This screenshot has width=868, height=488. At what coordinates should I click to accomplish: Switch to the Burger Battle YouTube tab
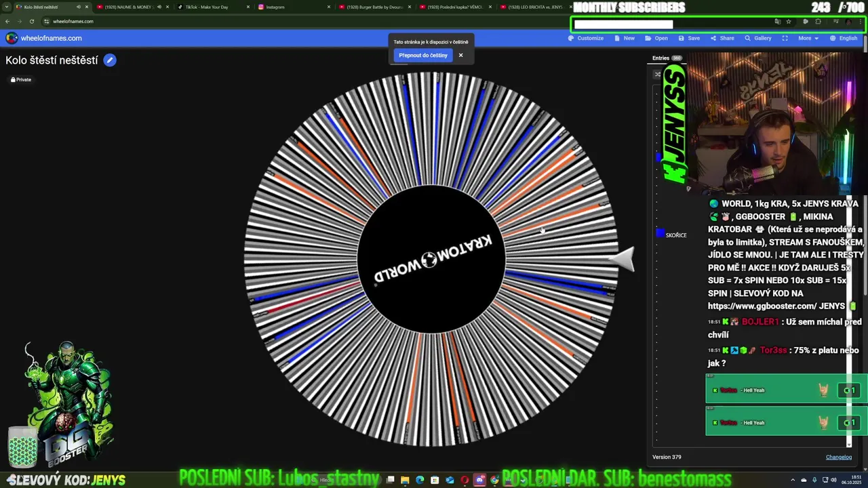coord(374,7)
